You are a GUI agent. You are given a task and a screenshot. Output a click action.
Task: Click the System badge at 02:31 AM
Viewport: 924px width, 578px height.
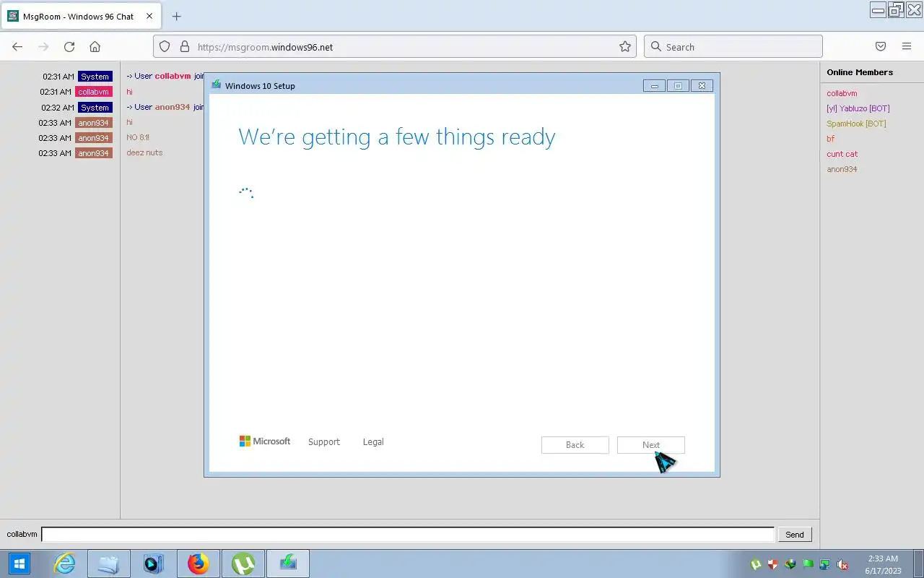(95, 77)
